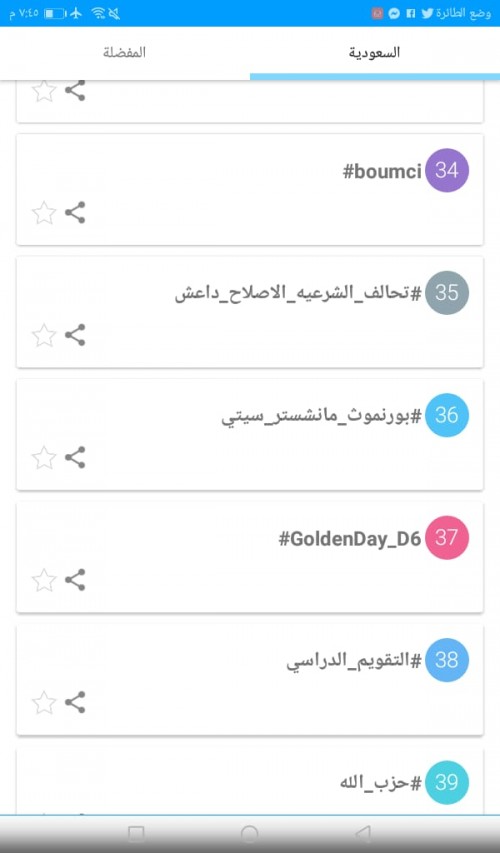Share the #التقويم_الدراسي hashtag
The image size is (500, 853).
point(75,702)
